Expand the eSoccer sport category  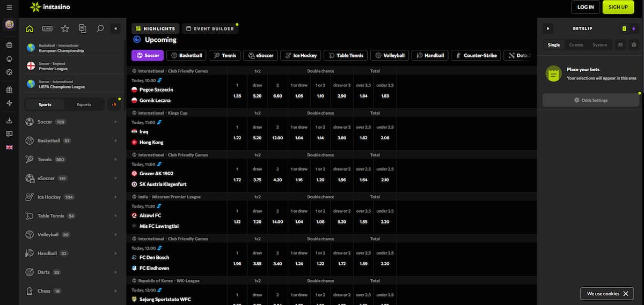tap(71, 178)
